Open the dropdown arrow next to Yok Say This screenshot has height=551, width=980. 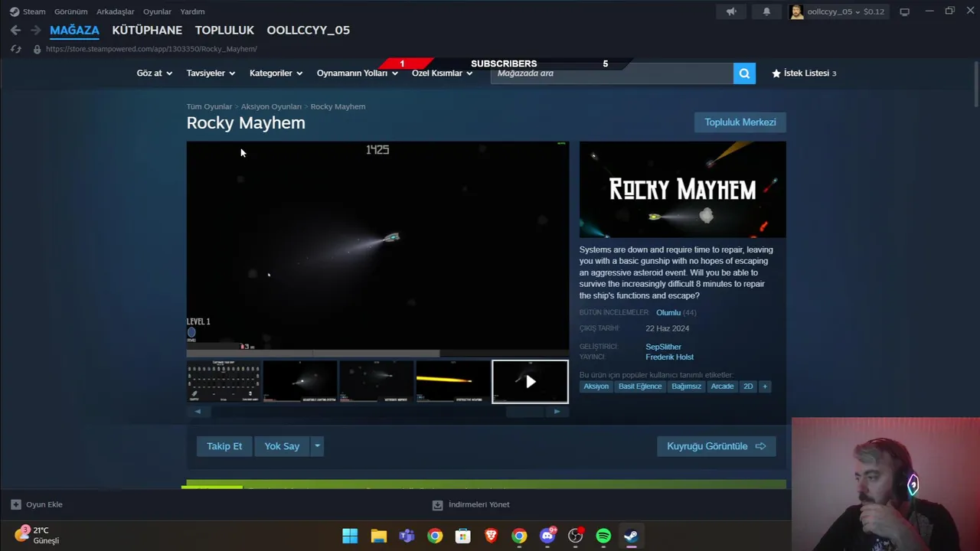[317, 446]
